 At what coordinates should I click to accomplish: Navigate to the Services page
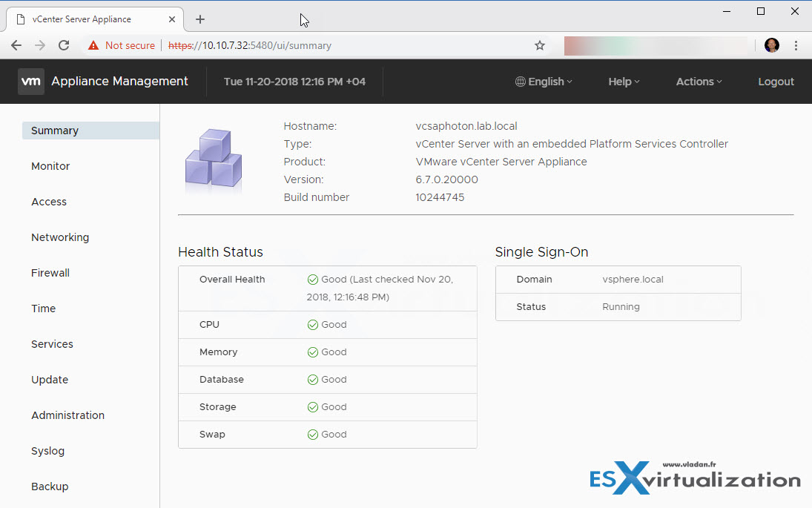tap(52, 344)
